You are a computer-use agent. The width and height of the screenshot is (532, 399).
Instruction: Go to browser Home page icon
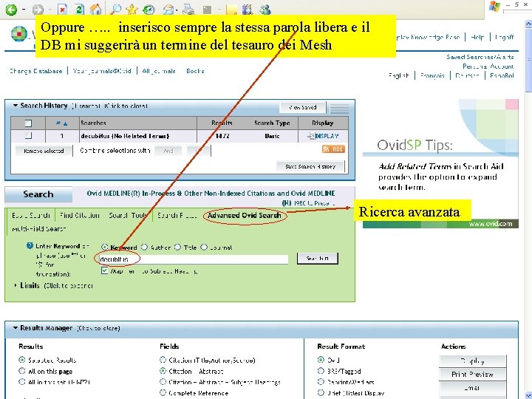click(95, 10)
